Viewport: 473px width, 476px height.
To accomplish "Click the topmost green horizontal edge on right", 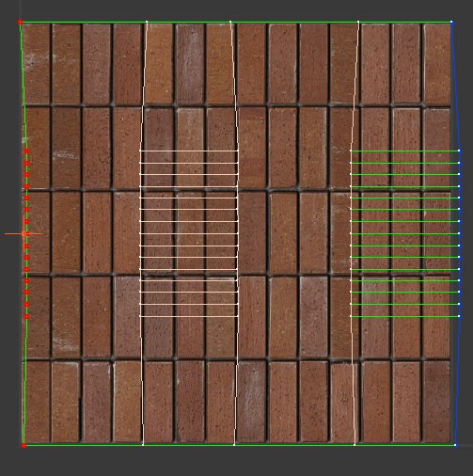I will 404,151.
